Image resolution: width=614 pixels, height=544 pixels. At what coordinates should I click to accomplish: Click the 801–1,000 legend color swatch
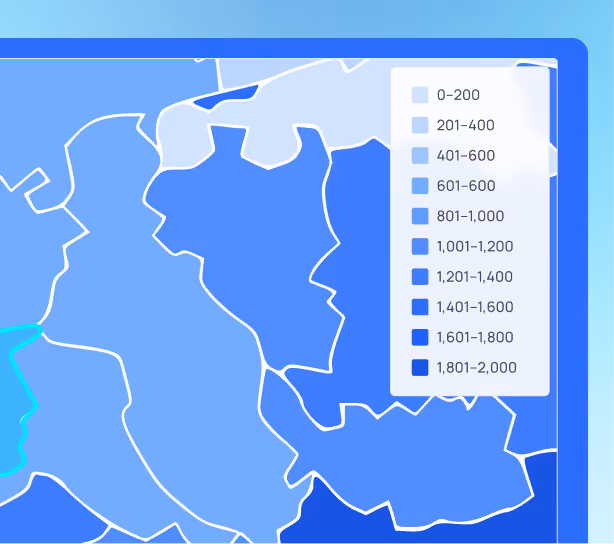click(x=420, y=216)
